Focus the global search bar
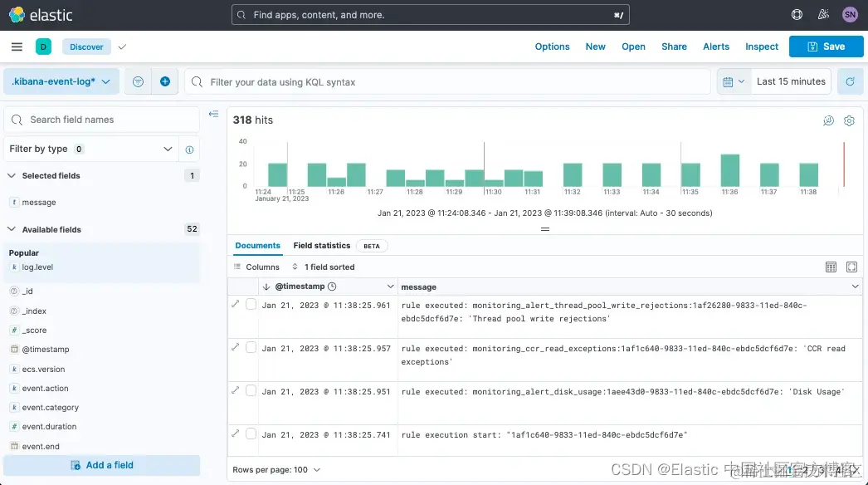 [430, 15]
